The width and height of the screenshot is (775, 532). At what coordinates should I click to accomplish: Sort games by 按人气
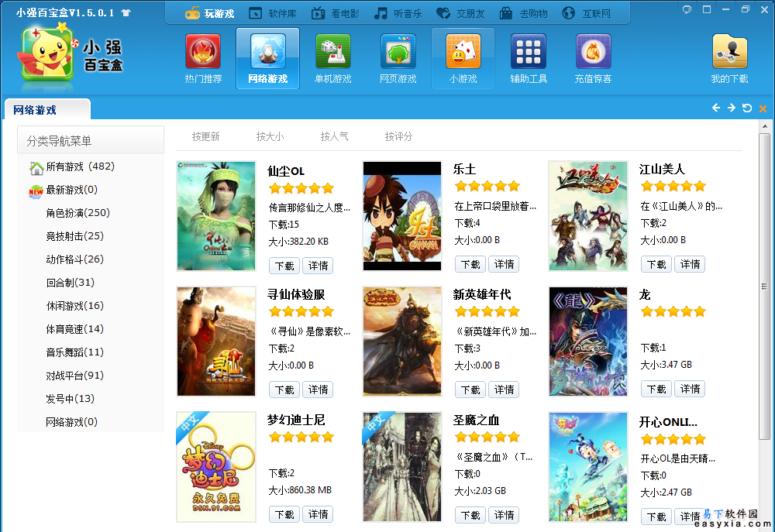[x=334, y=136]
